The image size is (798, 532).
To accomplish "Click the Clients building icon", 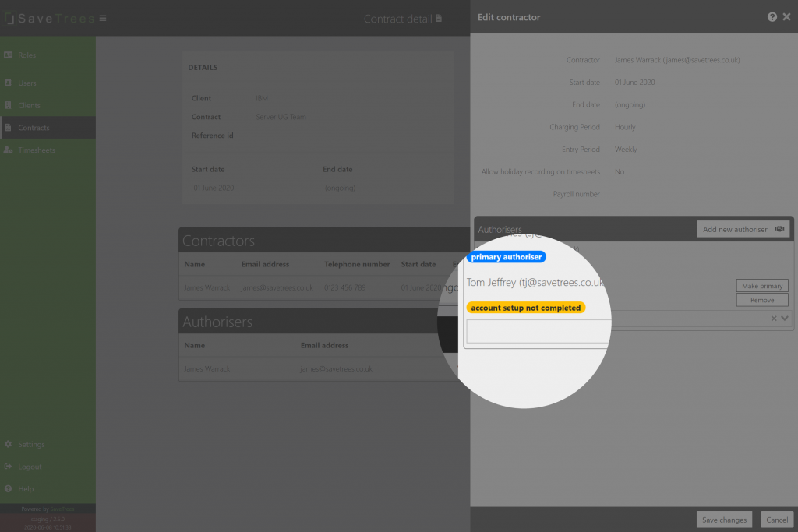I will (x=8, y=105).
